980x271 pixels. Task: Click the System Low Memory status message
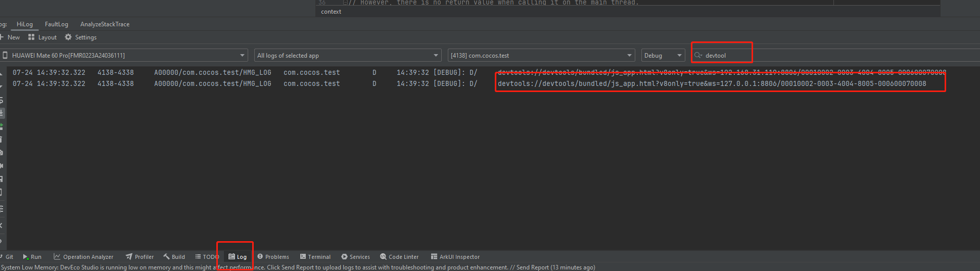[298, 267]
